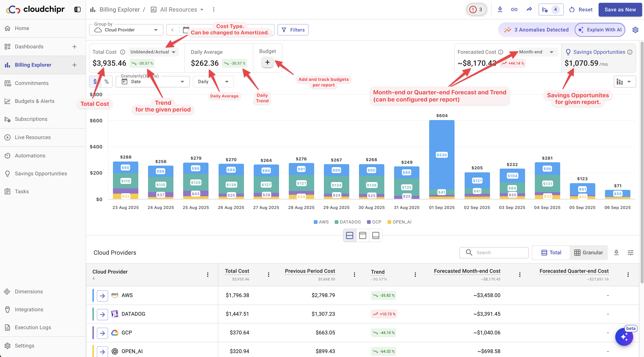Open 3 Anomalies Detected
The image size is (644, 357).
click(536, 30)
